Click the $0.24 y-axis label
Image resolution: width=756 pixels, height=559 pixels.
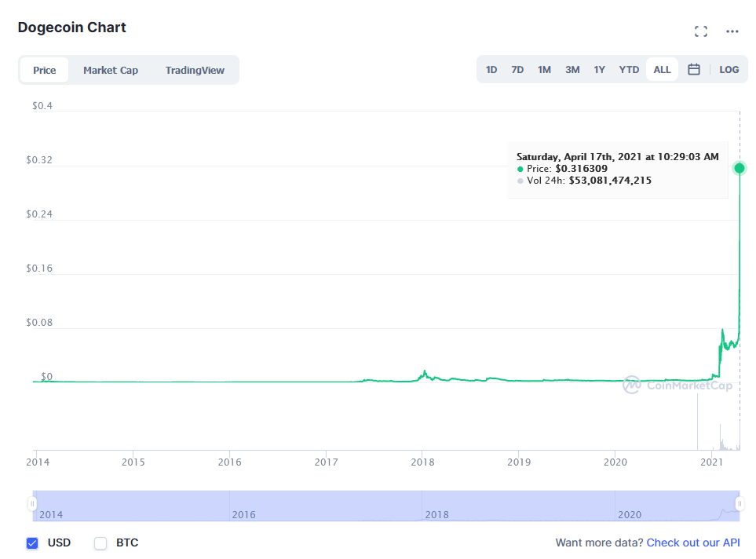click(x=39, y=214)
